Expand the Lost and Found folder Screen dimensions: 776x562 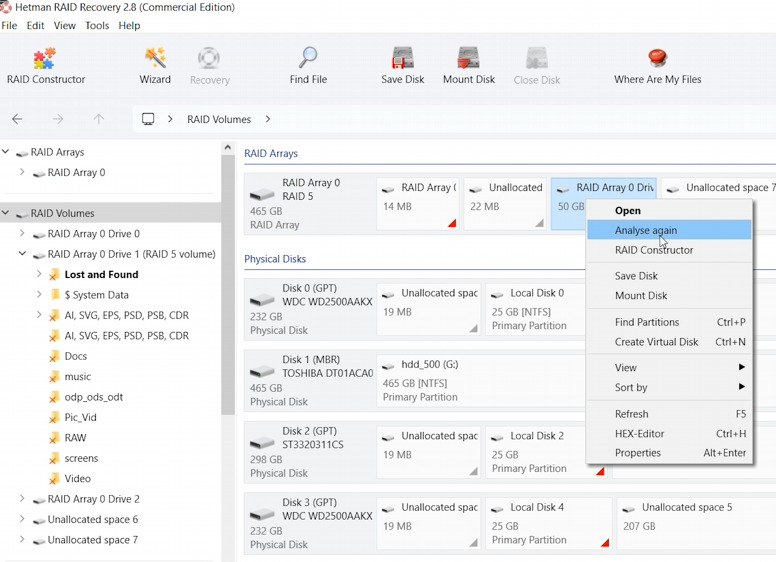coord(39,274)
